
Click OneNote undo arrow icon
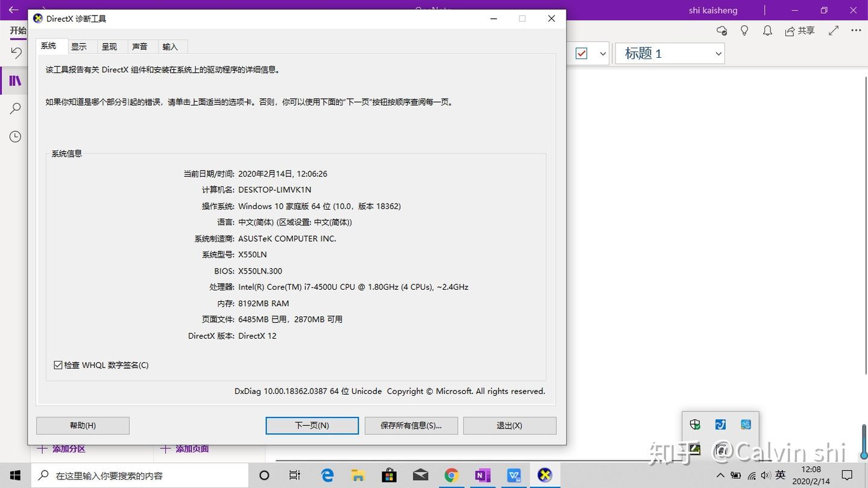(16, 53)
